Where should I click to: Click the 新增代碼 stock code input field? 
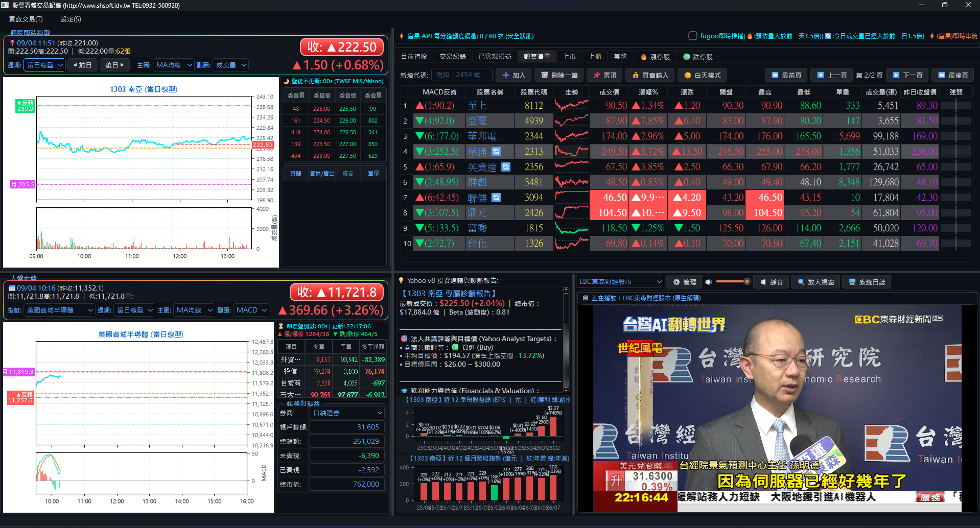[x=461, y=75]
